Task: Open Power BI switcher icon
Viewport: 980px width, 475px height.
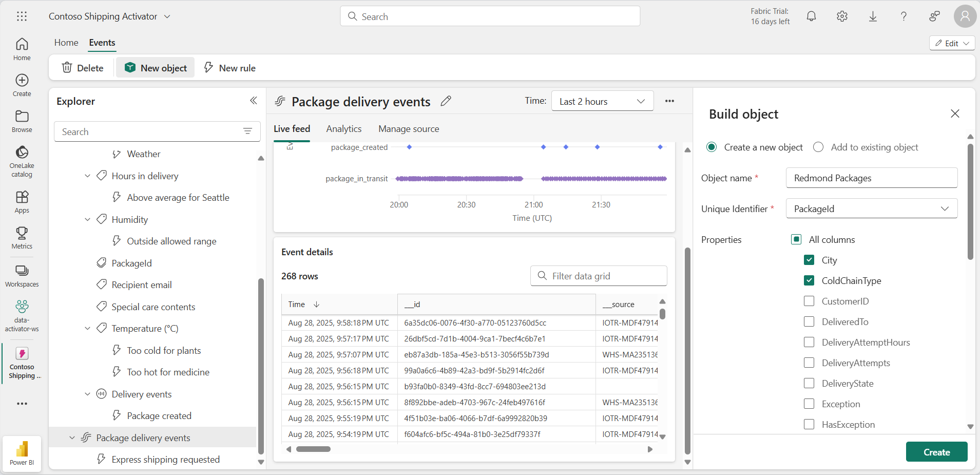Action: tap(22, 453)
